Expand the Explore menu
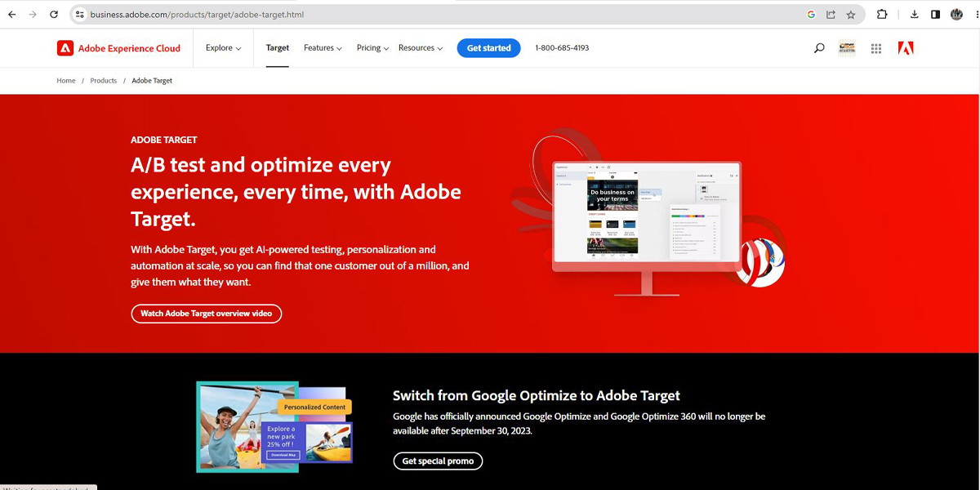 tap(223, 48)
